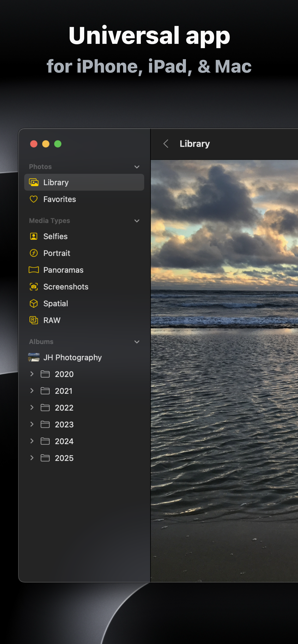Minimize the window with the yellow button
This screenshot has width=298, height=644.
tap(46, 144)
